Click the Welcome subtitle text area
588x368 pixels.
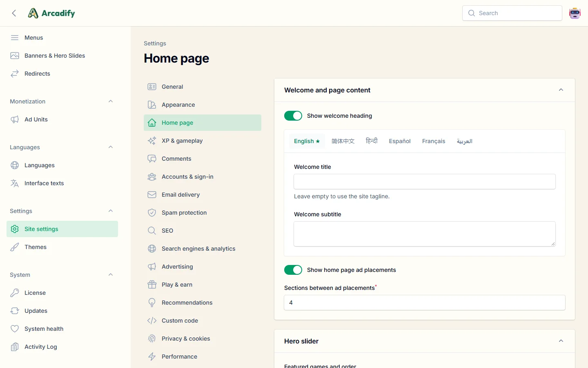pos(425,234)
